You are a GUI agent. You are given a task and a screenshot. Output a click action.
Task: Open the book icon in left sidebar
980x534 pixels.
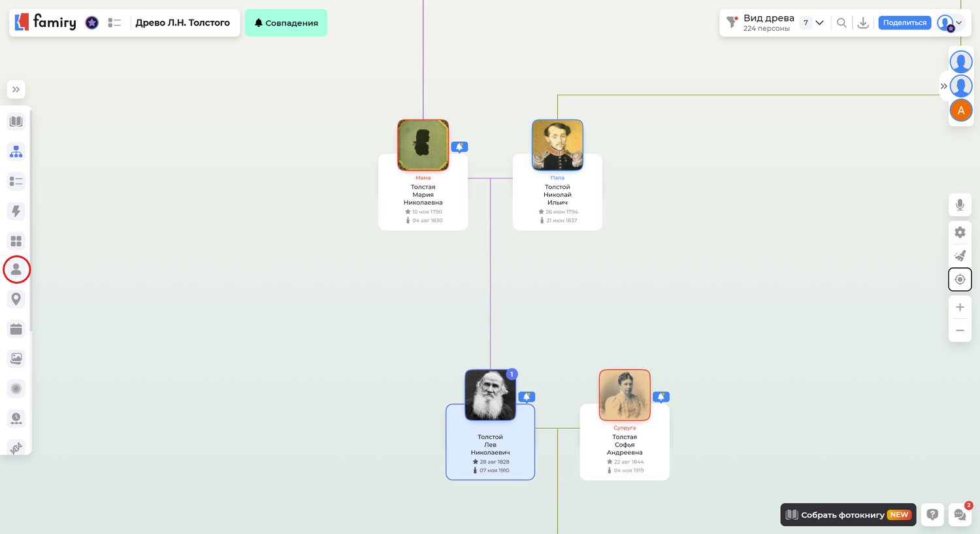(16, 122)
